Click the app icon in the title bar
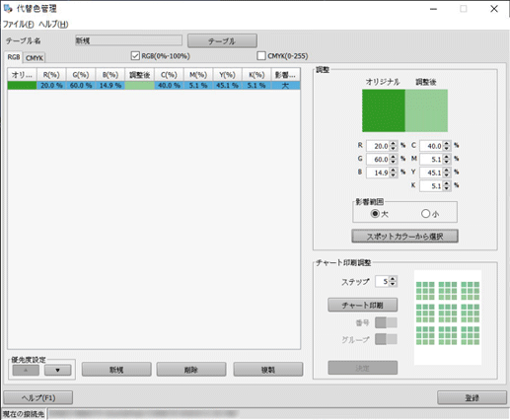510x420 pixels. click(8, 9)
